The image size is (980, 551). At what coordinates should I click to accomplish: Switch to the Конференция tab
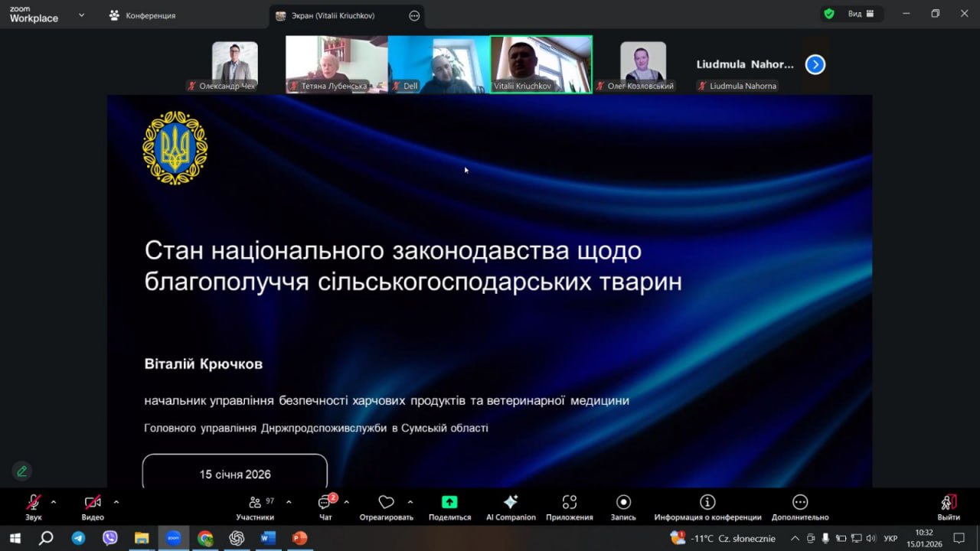[143, 15]
